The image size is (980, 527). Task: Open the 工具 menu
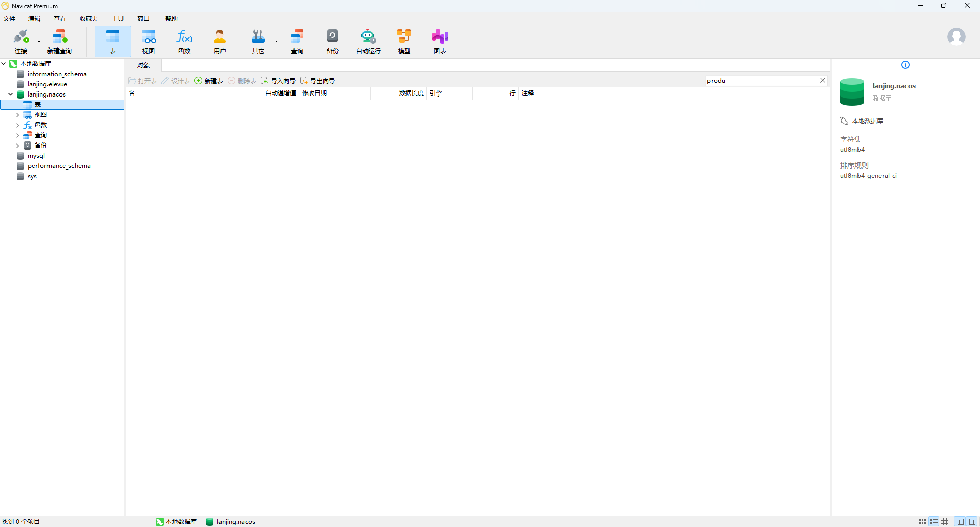pyautogui.click(x=118, y=19)
